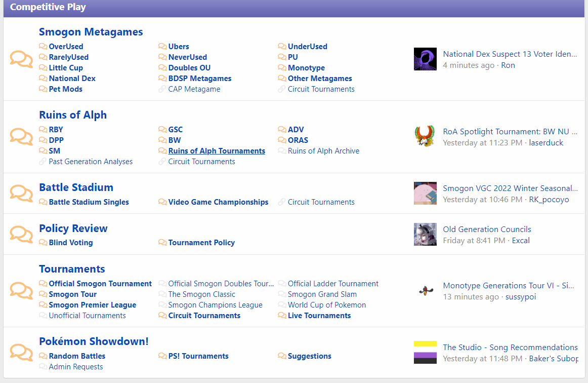588x383 pixels.
Task: Click the Competitive Play category header
Action: point(48,7)
